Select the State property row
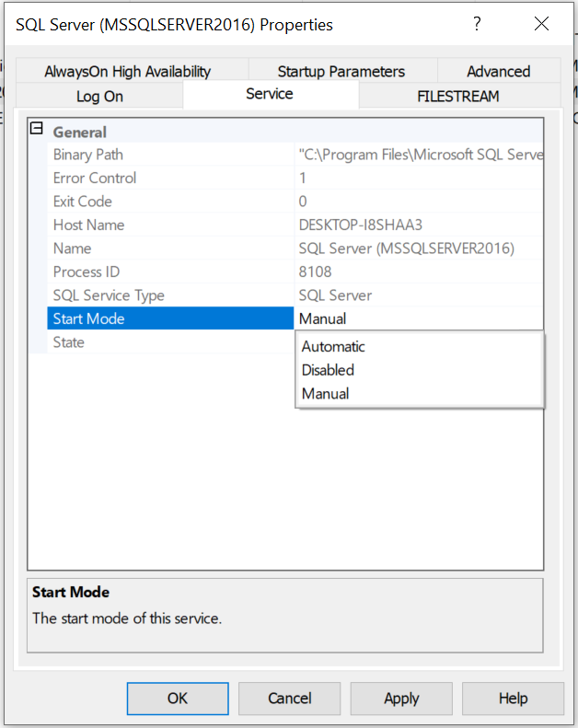This screenshot has width=578, height=728. [170, 342]
